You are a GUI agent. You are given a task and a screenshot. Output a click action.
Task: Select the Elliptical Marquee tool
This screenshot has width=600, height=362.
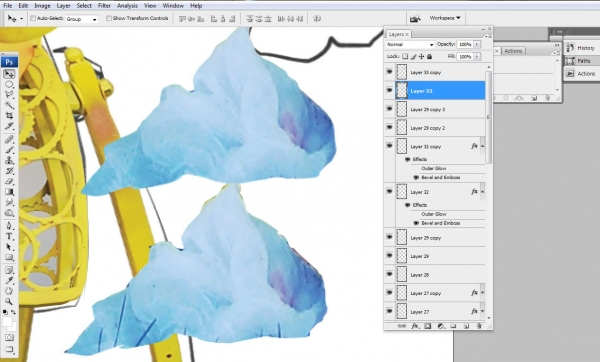9,84
